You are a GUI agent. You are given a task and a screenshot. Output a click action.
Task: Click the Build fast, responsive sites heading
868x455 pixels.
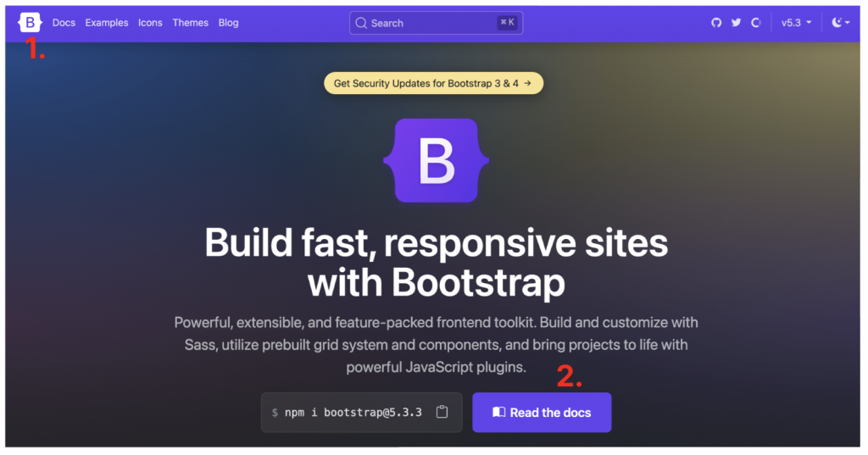point(437,263)
